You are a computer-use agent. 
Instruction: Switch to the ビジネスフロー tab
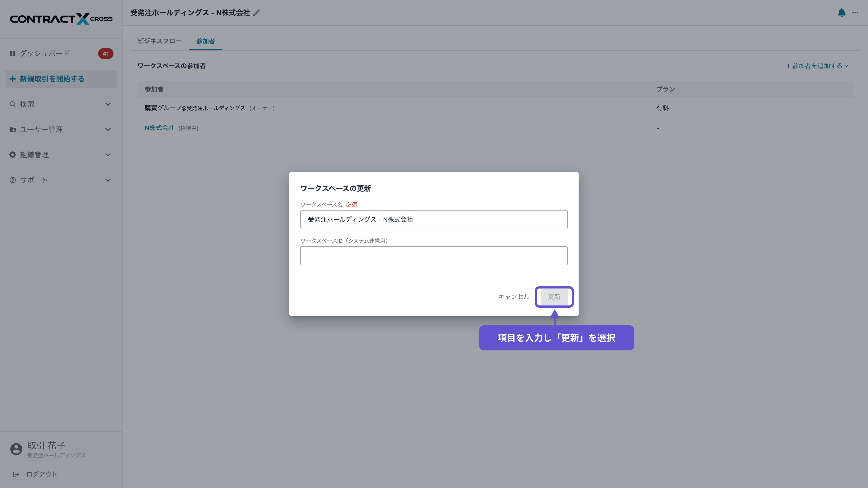159,41
